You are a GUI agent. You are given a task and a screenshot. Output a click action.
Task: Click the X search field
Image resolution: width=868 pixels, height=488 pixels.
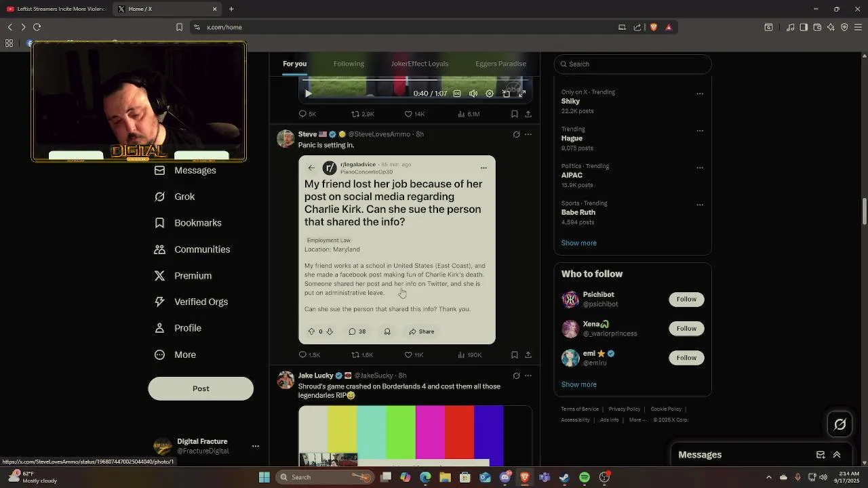point(633,64)
